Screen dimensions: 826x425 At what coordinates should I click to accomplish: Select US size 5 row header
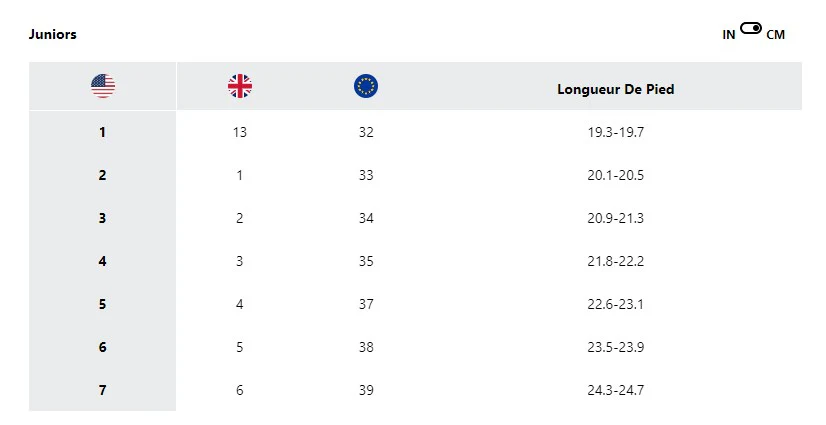(x=103, y=304)
